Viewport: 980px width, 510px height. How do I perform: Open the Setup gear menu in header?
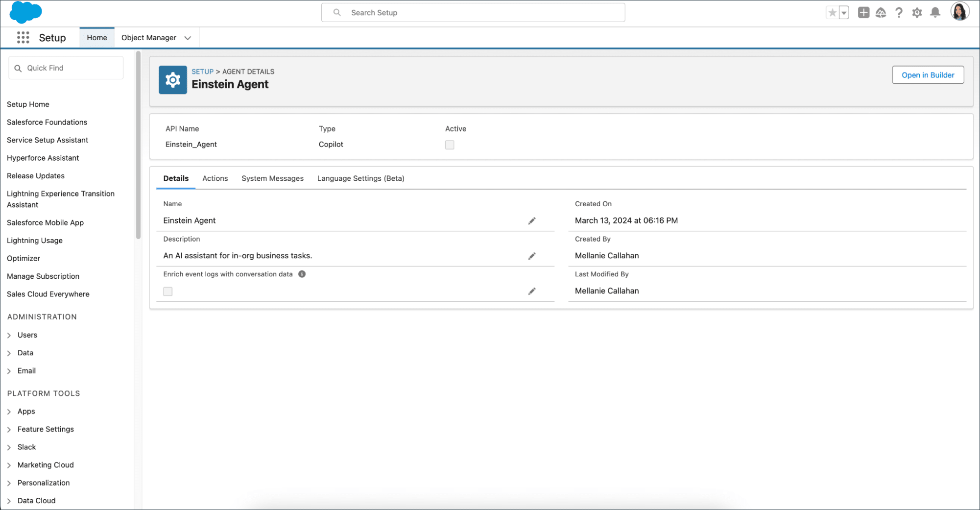917,13
